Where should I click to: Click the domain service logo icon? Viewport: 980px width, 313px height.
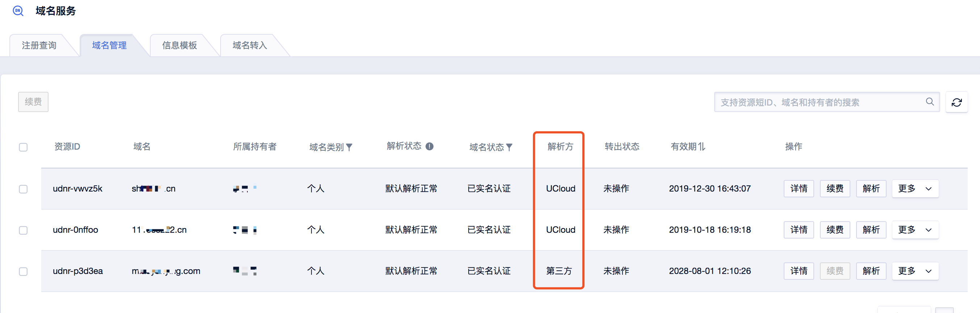click(18, 10)
